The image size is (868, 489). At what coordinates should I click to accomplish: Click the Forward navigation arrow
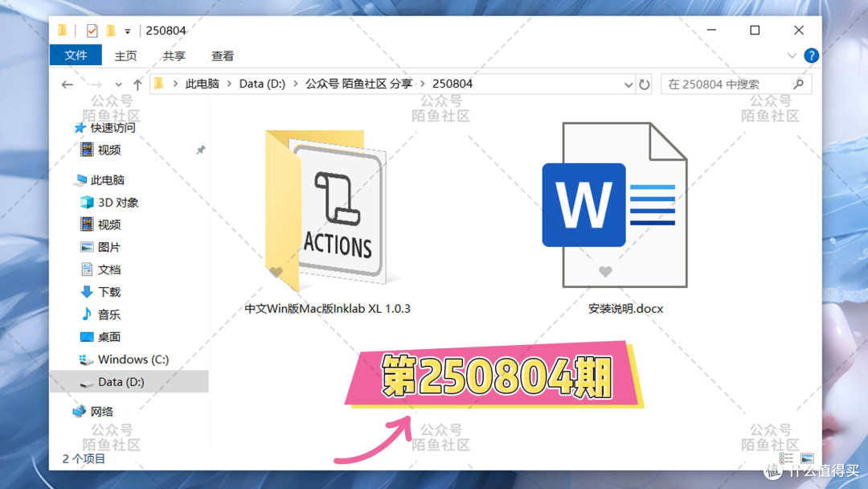click(96, 84)
